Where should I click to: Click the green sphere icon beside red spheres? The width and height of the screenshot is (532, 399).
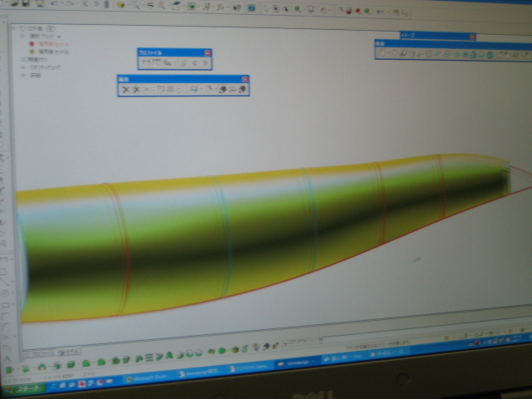tap(367, 12)
